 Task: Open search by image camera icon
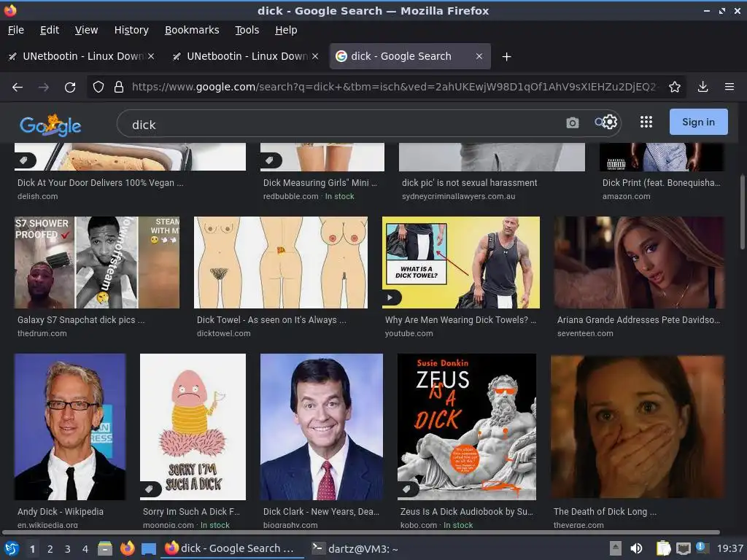pyautogui.click(x=572, y=122)
